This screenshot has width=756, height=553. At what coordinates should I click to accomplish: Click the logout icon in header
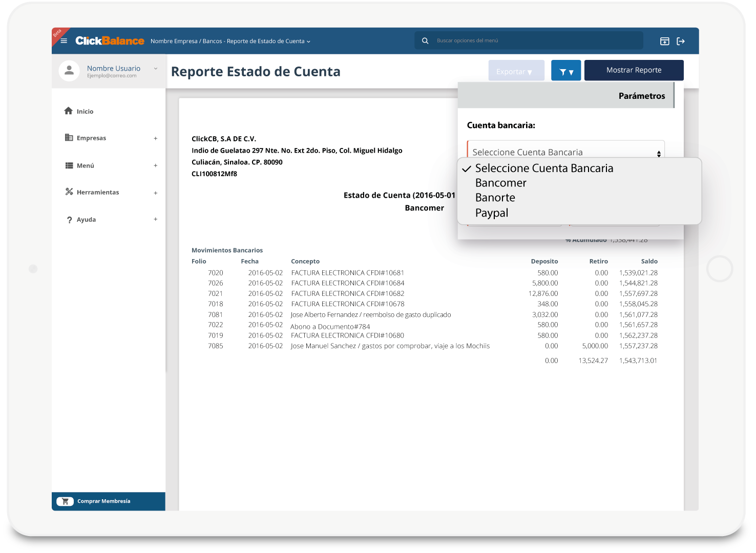(681, 41)
